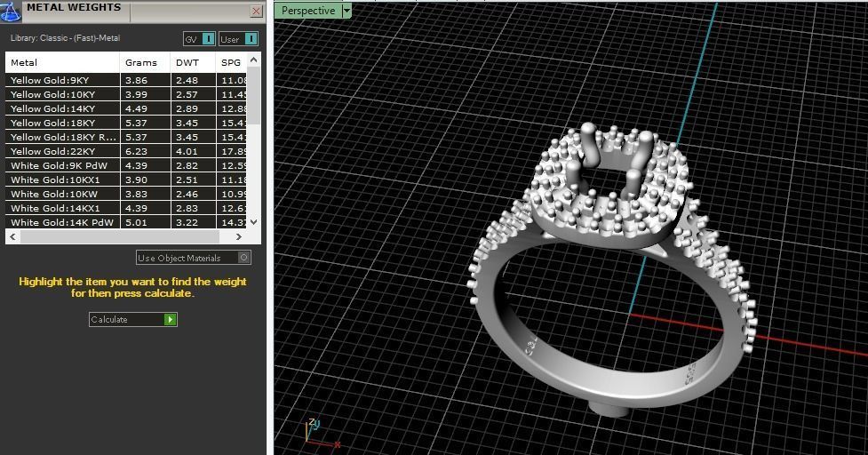Select the White Gold:14KX1 row
Viewport: 868px width, 455px height.
point(126,208)
